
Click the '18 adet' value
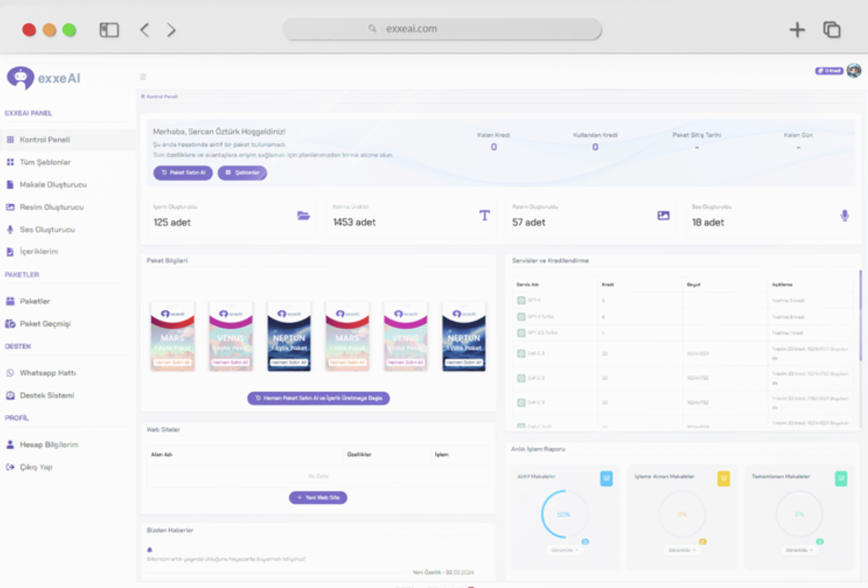[x=708, y=223]
